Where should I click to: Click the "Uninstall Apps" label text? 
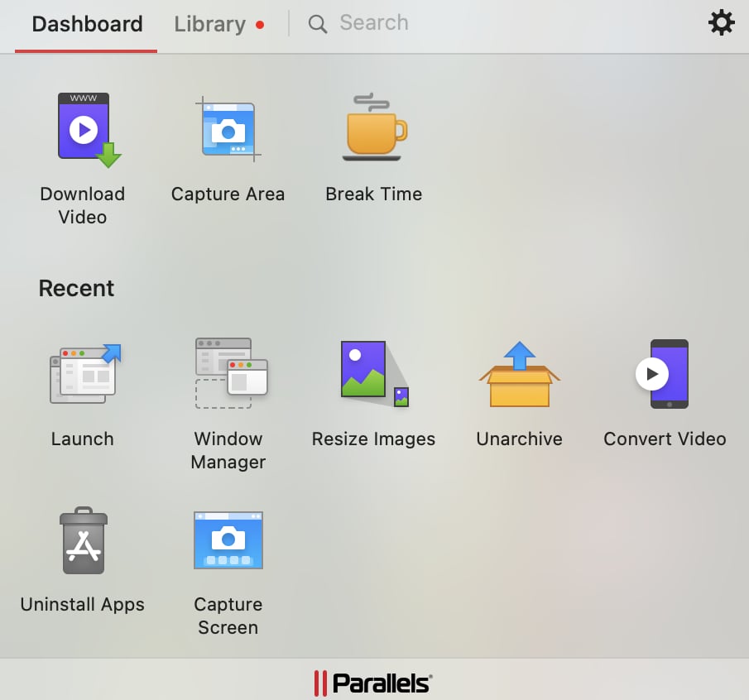pos(82,605)
